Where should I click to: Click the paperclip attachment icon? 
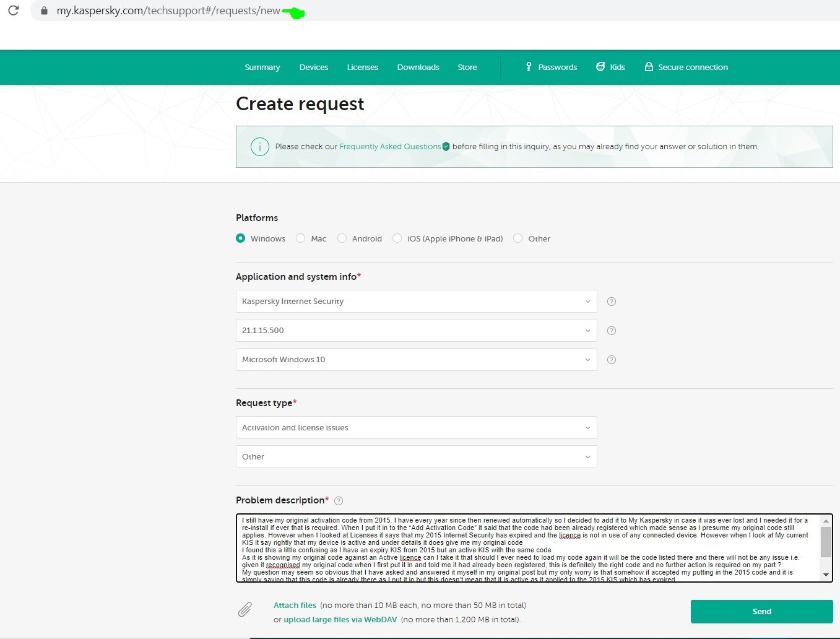(245, 610)
